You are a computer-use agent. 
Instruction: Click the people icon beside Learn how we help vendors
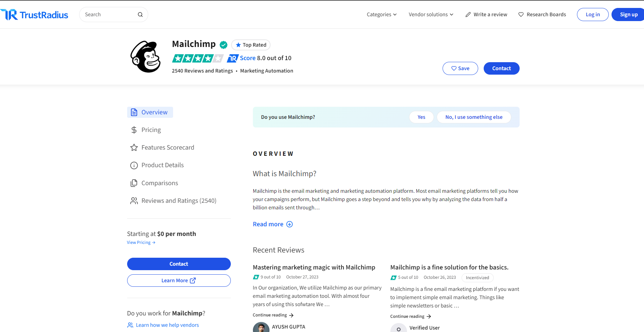(x=130, y=325)
